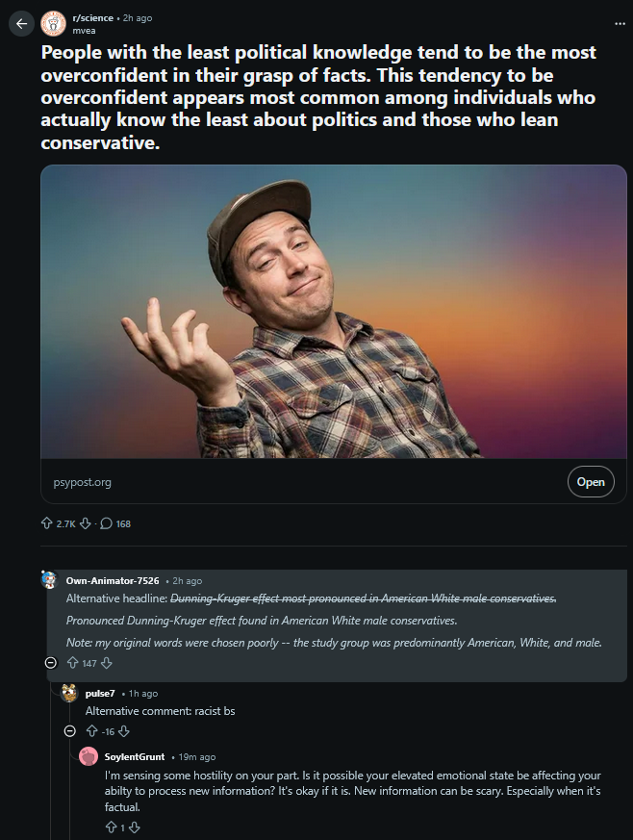
Task: Click the r/science community avatar
Action: click(54, 24)
